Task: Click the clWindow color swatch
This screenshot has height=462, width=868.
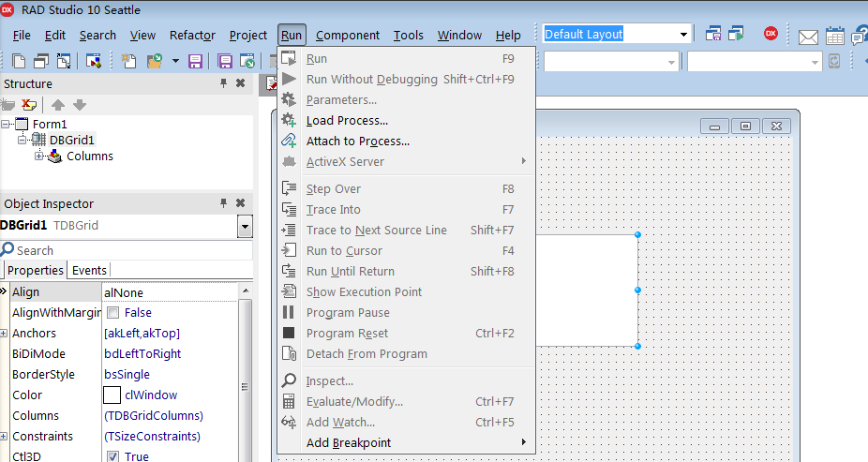Action: (x=112, y=395)
